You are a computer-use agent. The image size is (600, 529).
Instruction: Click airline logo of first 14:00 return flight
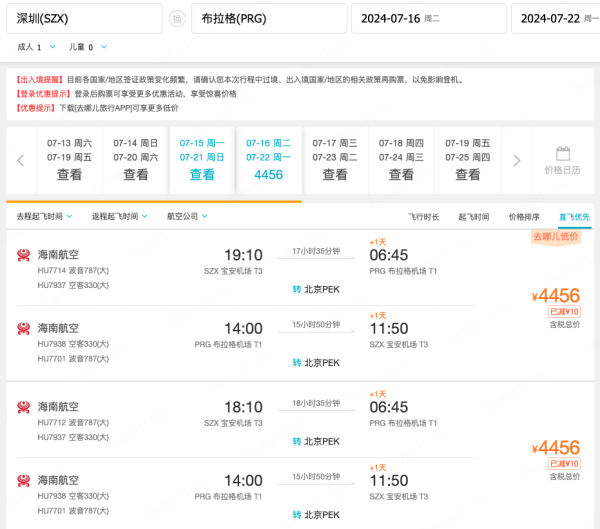24,328
